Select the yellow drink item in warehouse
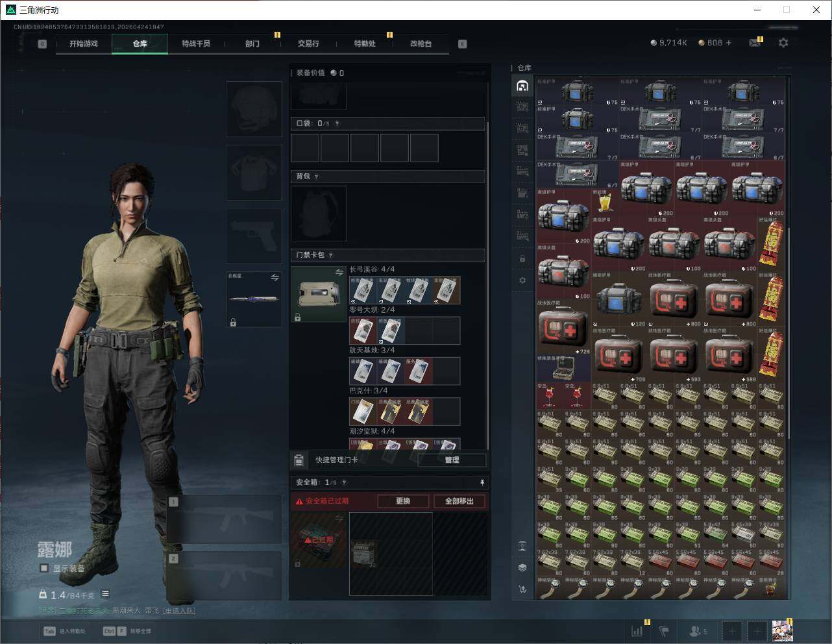This screenshot has height=644, width=832. pos(604,202)
